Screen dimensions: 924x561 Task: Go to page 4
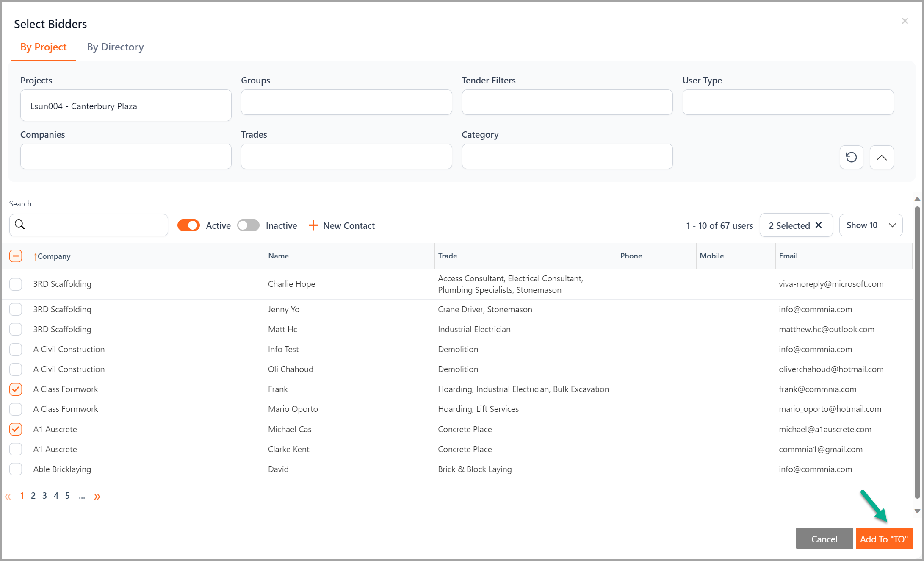(x=56, y=496)
